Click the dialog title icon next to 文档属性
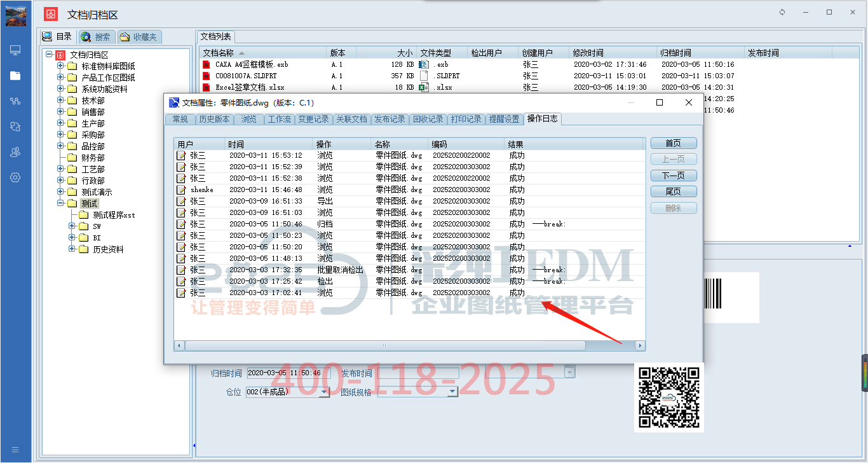The image size is (868, 463). click(x=173, y=102)
